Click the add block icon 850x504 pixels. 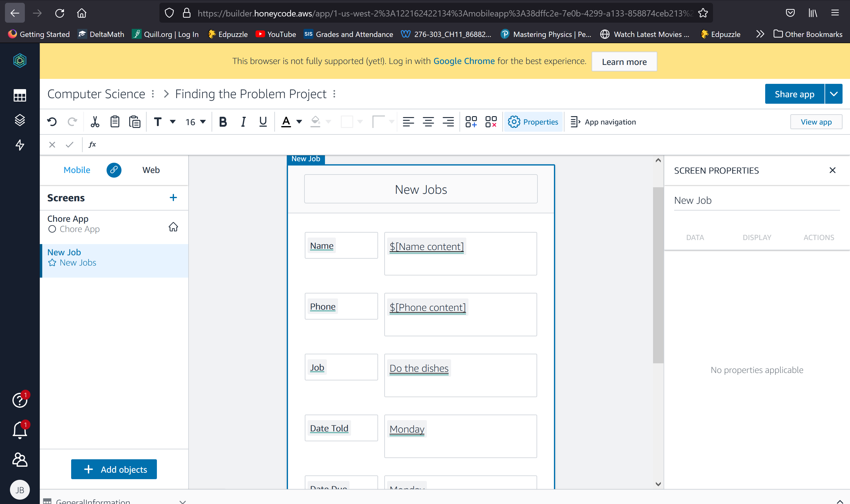[x=471, y=122]
